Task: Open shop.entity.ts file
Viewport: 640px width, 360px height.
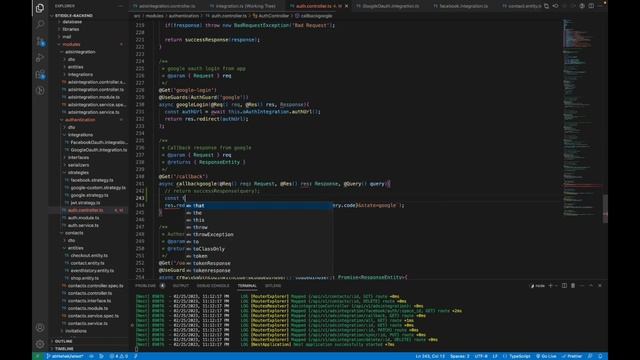Action: coord(84,278)
